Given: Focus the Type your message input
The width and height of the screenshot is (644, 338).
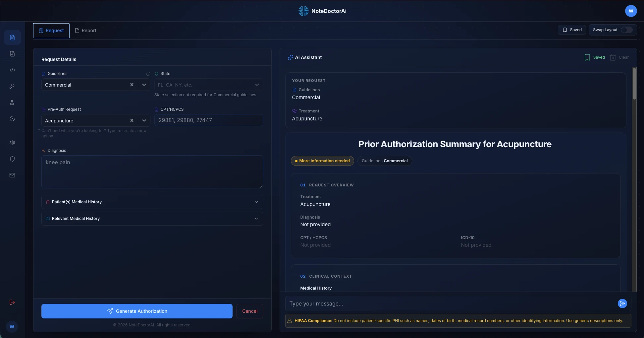Looking at the screenshot, I should pyautogui.click(x=451, y=304).
